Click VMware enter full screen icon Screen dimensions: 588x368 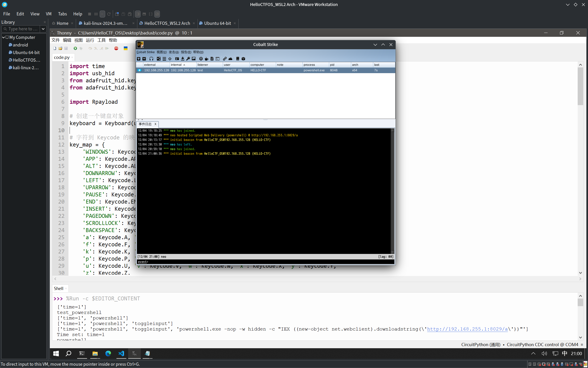(x=151, y=14)
